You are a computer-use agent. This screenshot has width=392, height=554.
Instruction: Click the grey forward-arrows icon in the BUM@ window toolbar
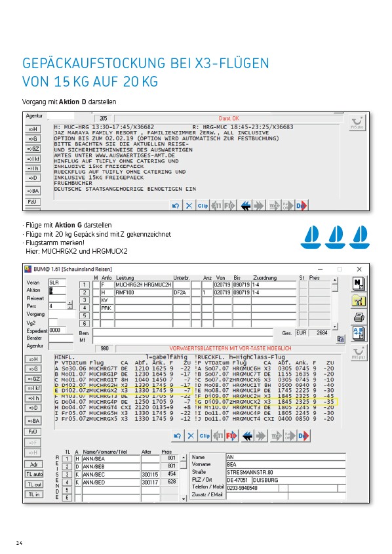pos(261,437)
